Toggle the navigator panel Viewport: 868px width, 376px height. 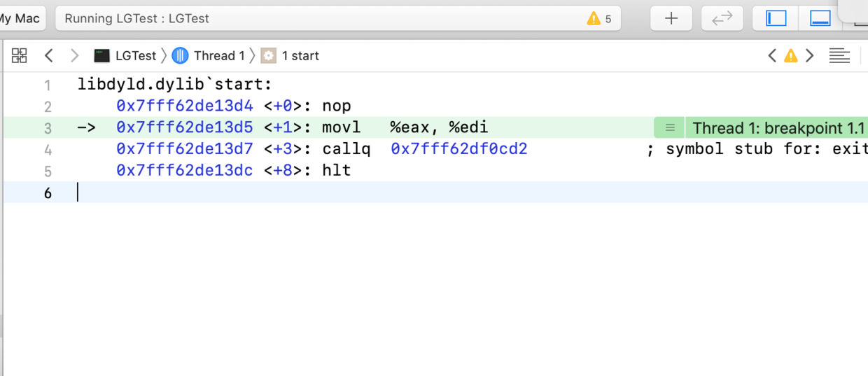776,18
